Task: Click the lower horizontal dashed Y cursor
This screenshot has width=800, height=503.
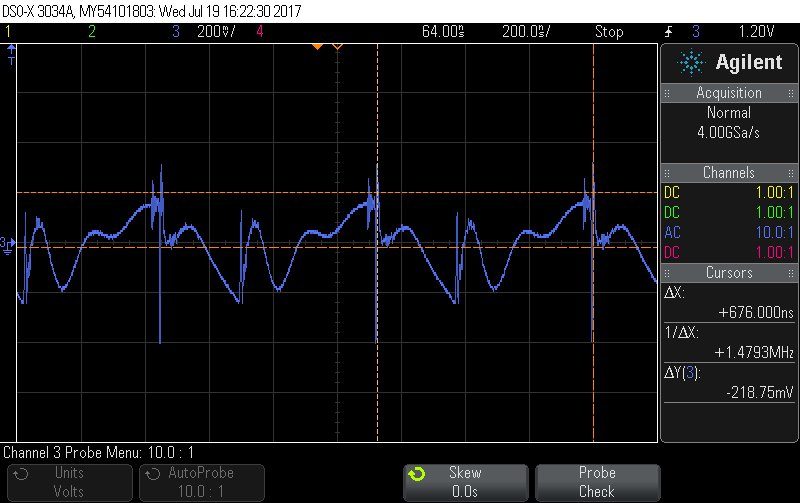Action: pos(337,247)
